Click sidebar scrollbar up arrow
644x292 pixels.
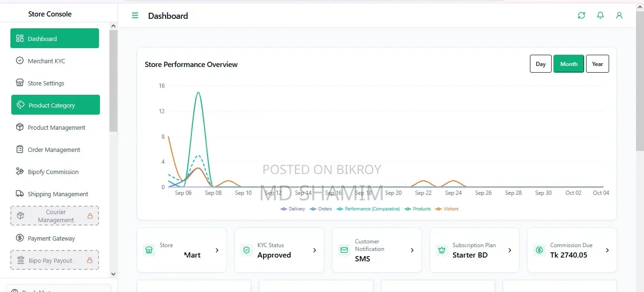(113, 26)
